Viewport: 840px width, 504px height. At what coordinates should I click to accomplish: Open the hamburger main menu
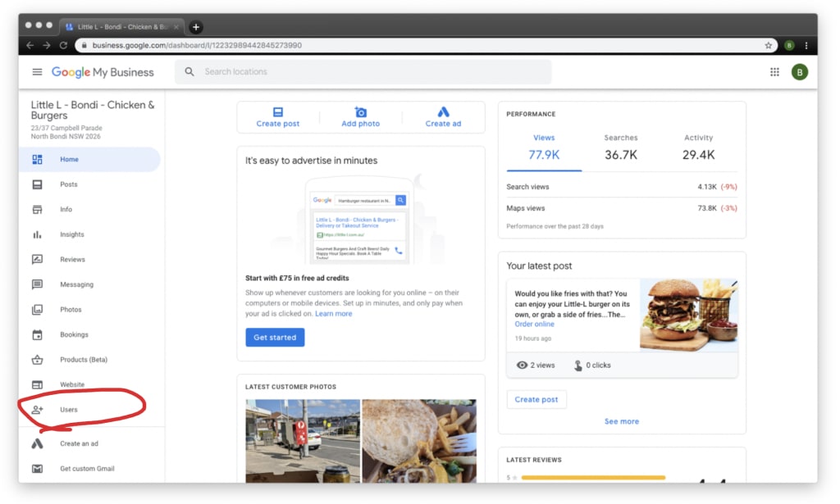coord(37,71)
